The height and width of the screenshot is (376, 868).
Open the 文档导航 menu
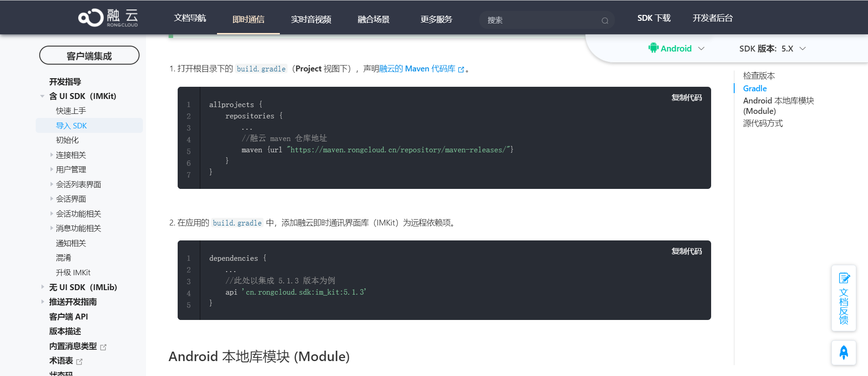point(190,18)
